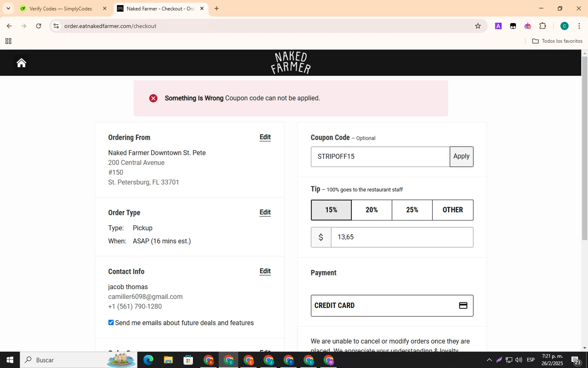Click the red error icon in alert
The image size is (588, 368).
click(153, 98)
